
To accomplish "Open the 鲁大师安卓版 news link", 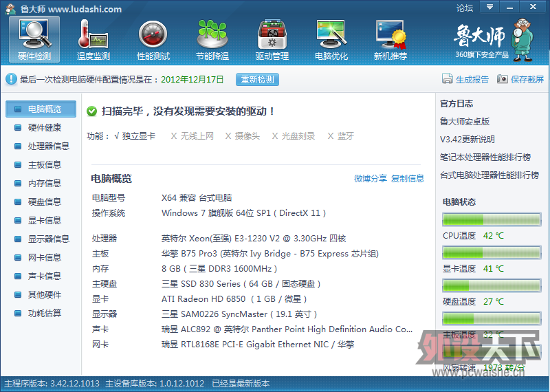I will coord(465,122).
